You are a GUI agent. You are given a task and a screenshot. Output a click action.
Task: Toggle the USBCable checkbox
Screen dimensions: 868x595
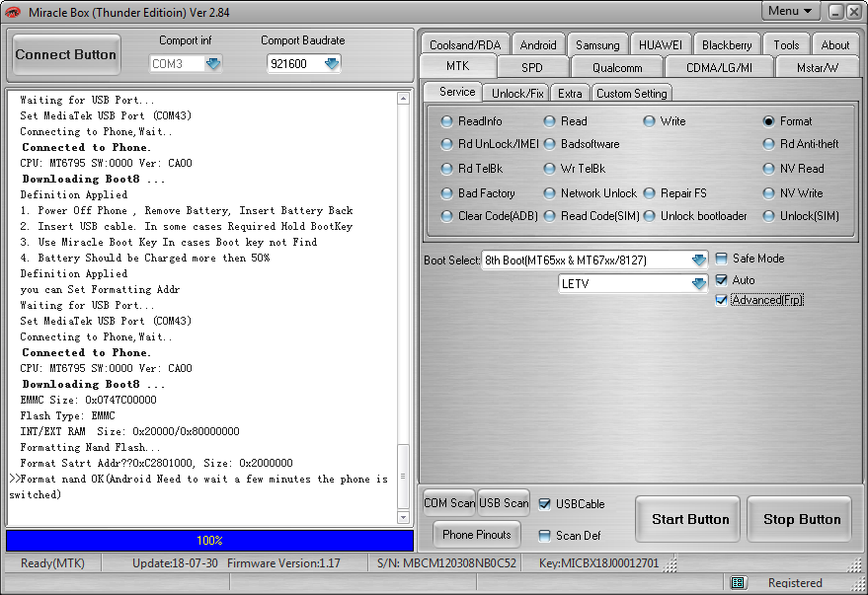[545, 504]
